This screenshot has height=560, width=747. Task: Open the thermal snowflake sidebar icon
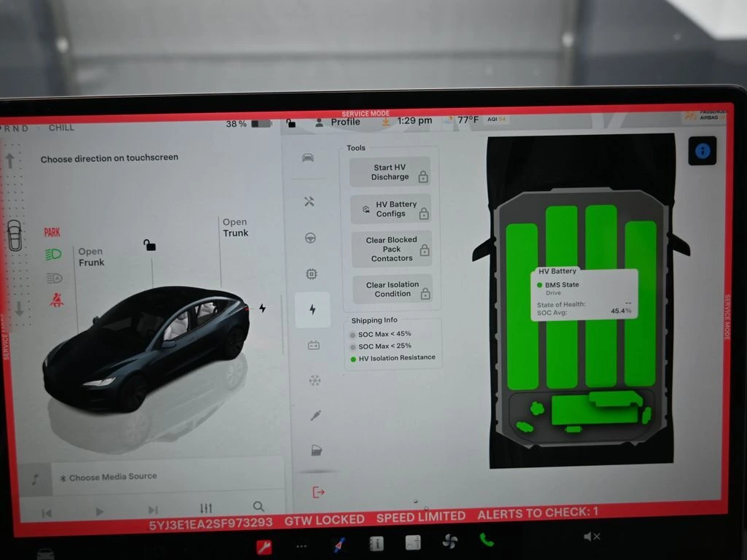pyautogui.click(x=314, y=380)
